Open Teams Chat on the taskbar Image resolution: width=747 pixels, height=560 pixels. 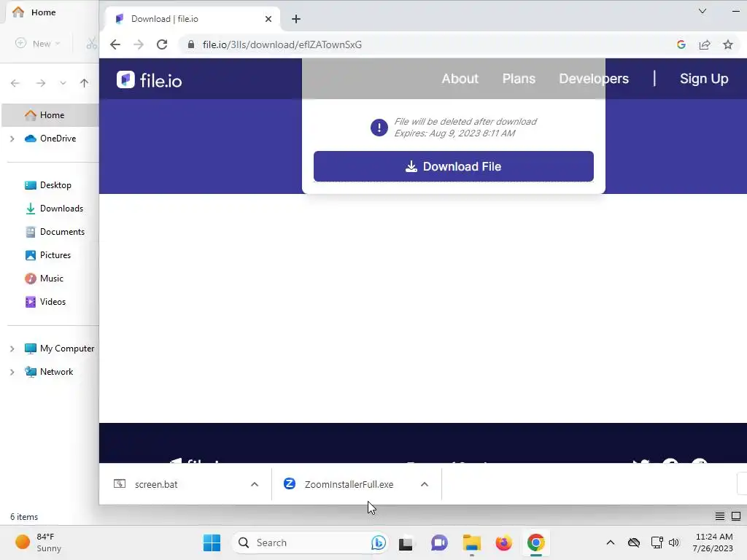click(439, 542)
